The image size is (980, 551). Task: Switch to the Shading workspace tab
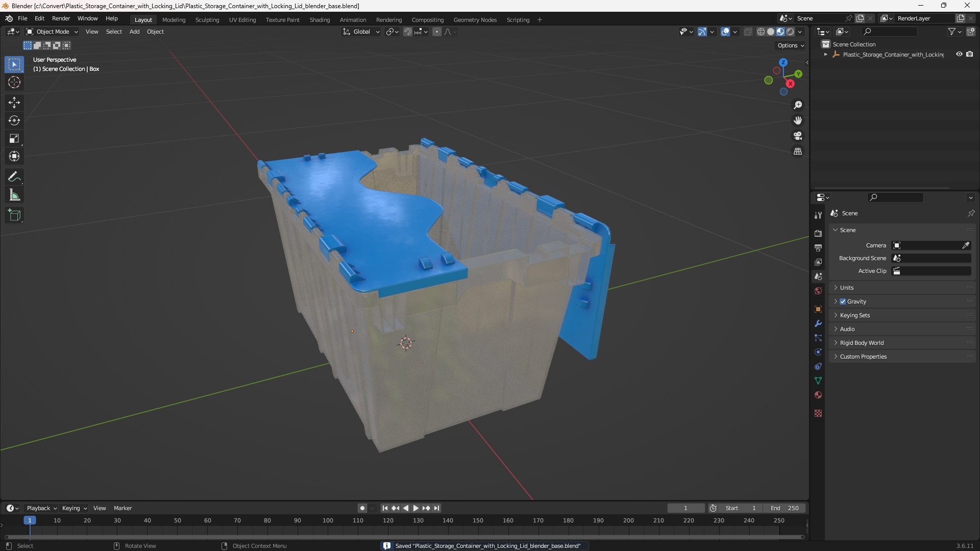click(320, 20)
